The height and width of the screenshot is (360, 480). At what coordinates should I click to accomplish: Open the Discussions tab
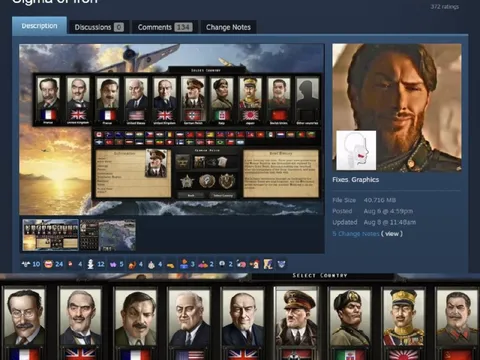(x=99, y=27)
